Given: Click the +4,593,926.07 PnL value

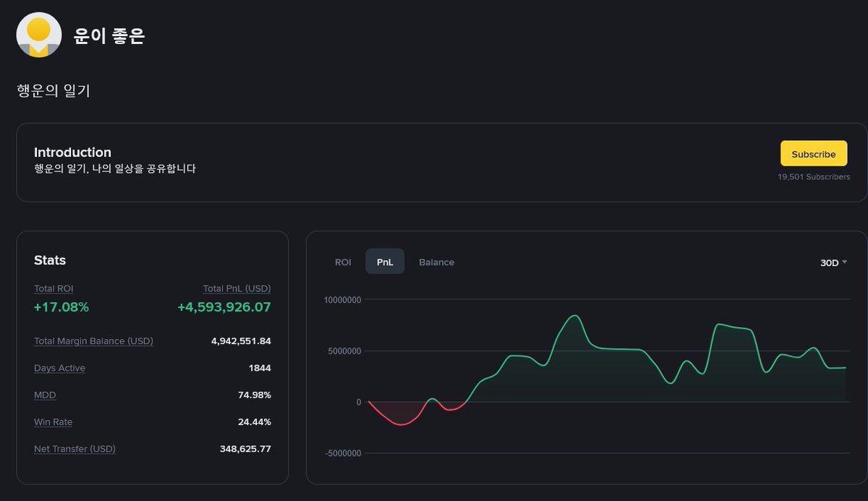Looking at the screenshot, I should 224,307.
